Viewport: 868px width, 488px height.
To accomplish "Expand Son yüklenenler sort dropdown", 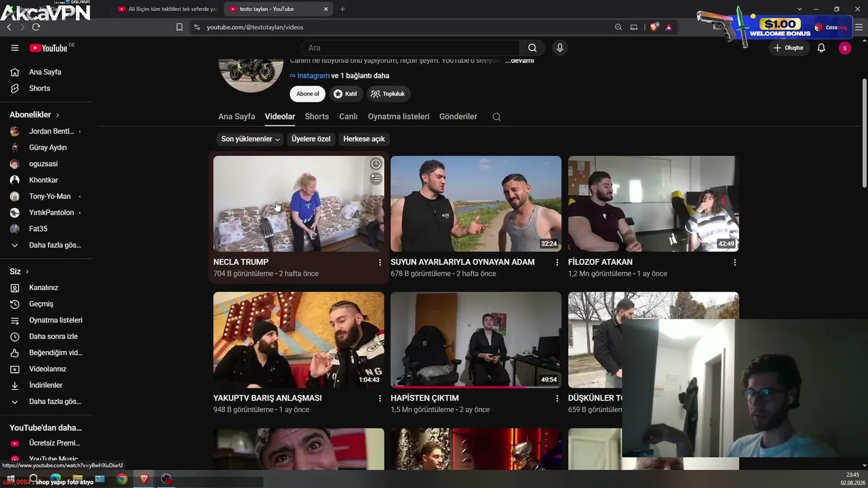I will click(x=250, y=139).
